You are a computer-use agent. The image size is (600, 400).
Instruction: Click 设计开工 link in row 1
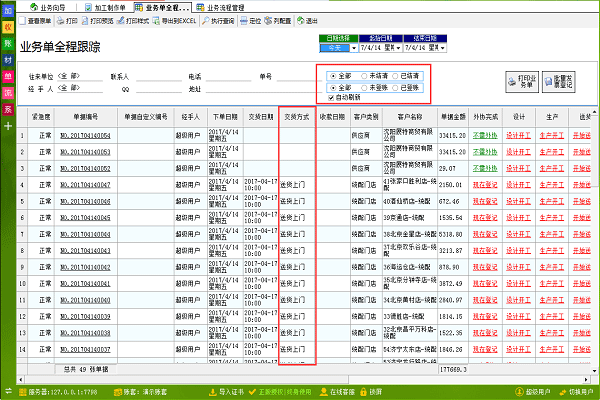[518, 136]
